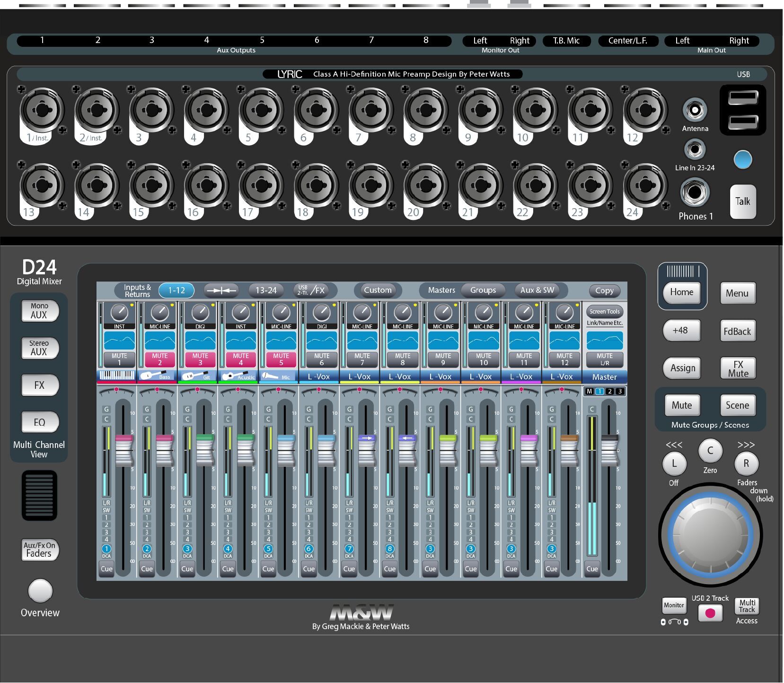The width and height of the screenshot is (784, 683).
Task: Click the round blue button below USB ports
Action: pos(742,159)
